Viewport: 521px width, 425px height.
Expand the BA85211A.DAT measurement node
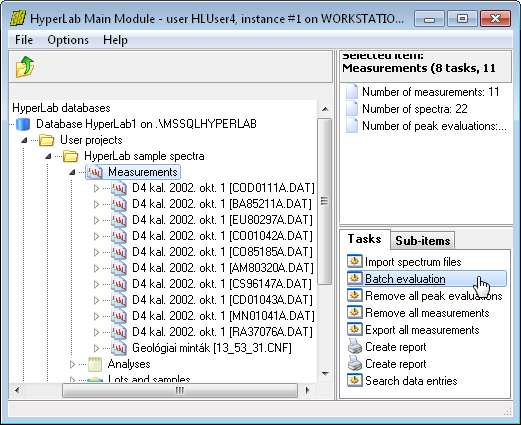click(x=96, y=204)
